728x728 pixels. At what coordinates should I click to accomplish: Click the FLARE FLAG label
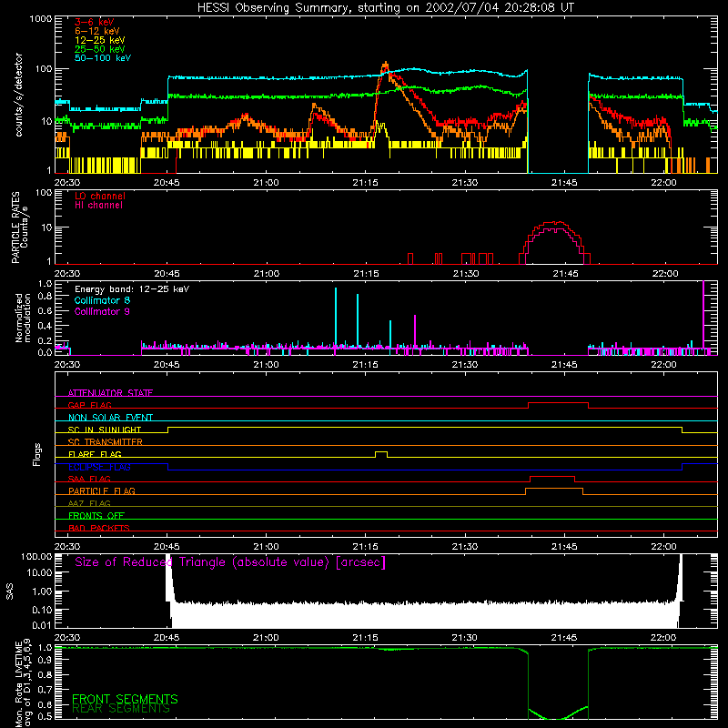(95, 454)
